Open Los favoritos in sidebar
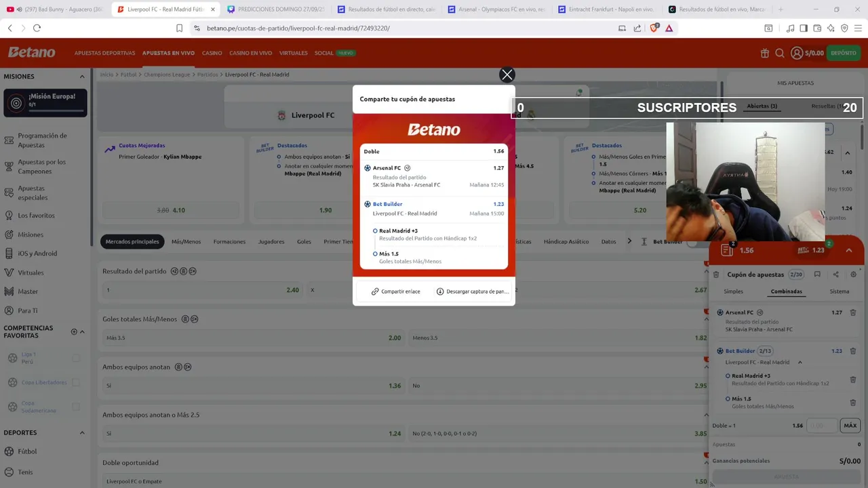Viewport: 868px width, 488px height. pyautogui.click(x=36, y=216)
